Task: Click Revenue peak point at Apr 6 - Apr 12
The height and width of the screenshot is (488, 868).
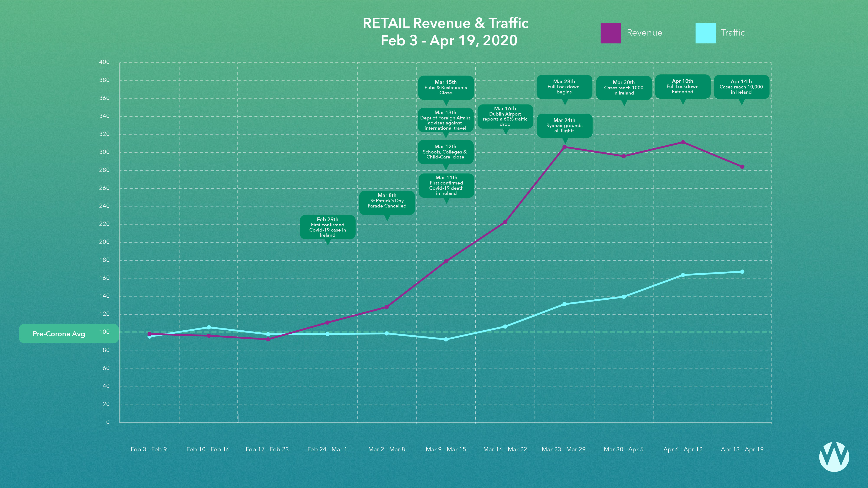Action: 683,142
